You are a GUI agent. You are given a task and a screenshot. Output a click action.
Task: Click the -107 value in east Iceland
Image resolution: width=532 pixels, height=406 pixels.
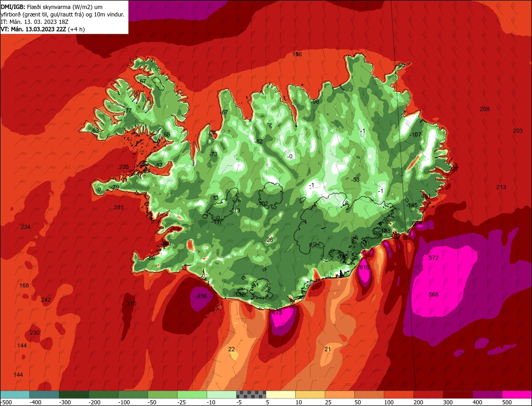(415, 134)
